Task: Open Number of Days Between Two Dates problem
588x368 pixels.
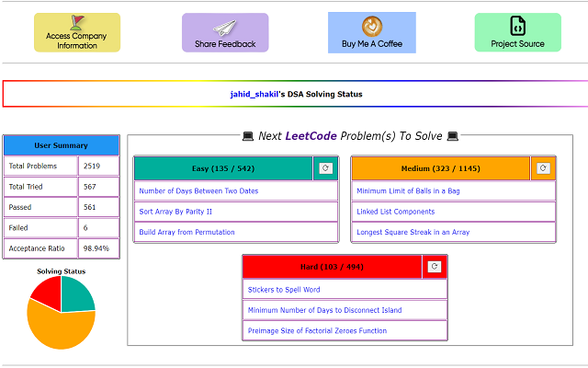Action: pyautogui.click(x=198, y=190)
